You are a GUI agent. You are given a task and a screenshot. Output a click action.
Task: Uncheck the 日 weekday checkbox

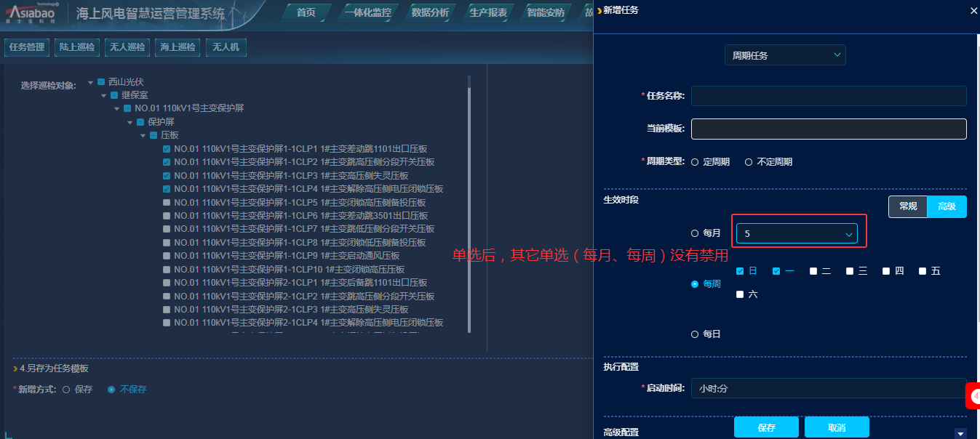(740, 271)
